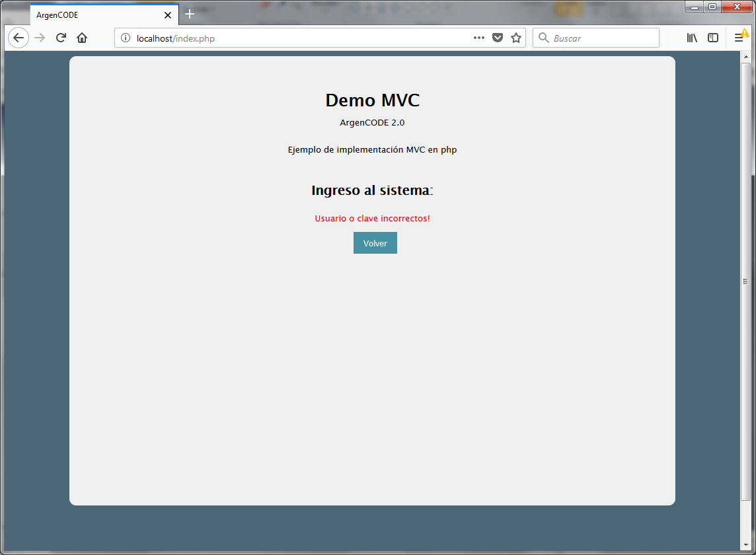Toggle the Pocket save state

point(498,38)
